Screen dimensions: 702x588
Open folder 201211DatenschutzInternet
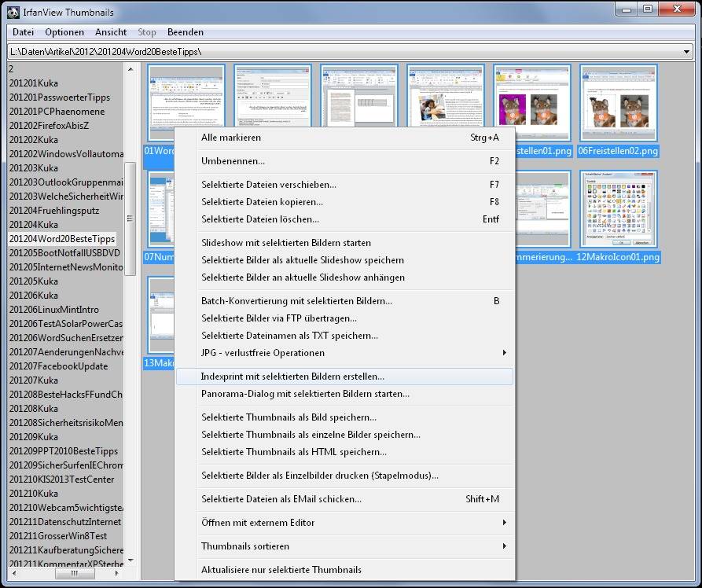coord(65,522)
